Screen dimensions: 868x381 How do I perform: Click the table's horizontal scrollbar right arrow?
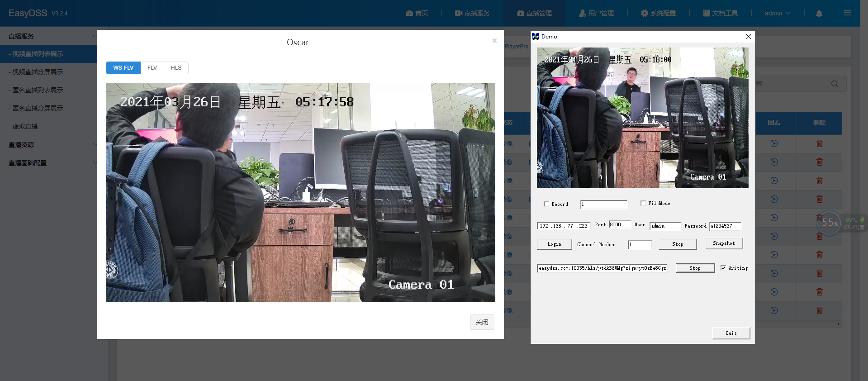click(x=838, y=324)
